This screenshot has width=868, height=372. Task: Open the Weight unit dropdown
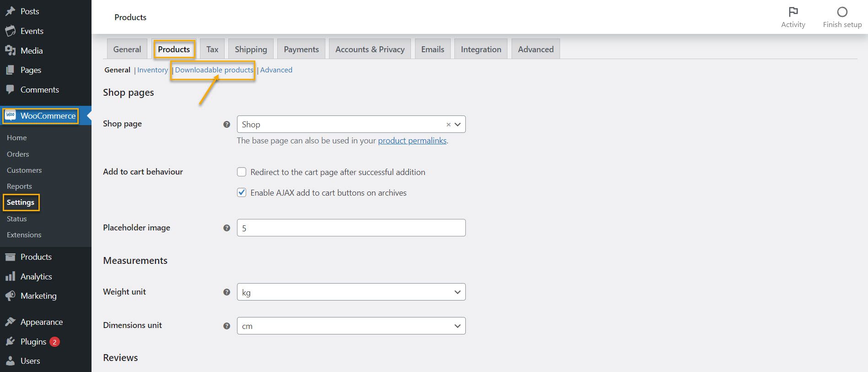click(351, 292)
